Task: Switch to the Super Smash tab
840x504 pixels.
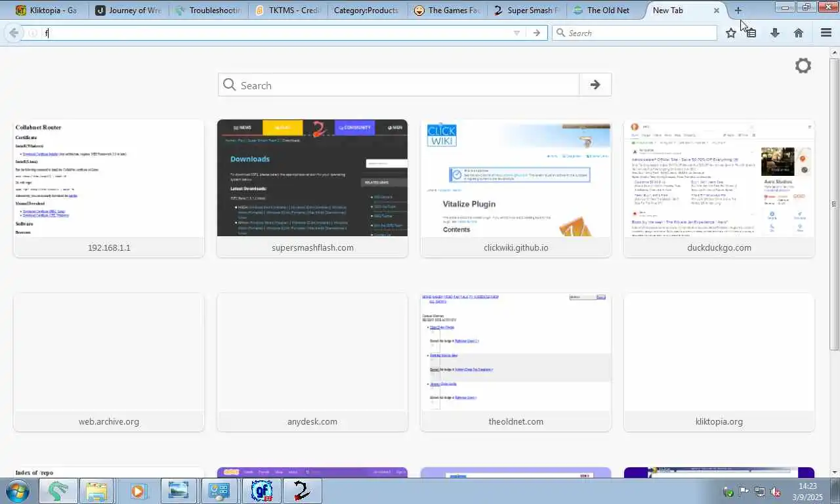Action: tap(526, 10)
